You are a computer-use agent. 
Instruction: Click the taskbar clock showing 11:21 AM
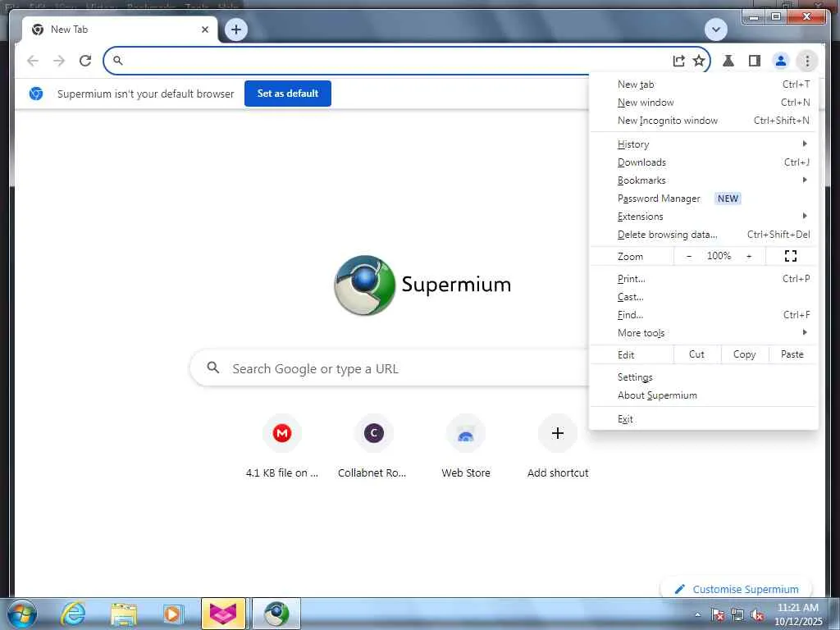pyautogui.click(x=797, y=614)
